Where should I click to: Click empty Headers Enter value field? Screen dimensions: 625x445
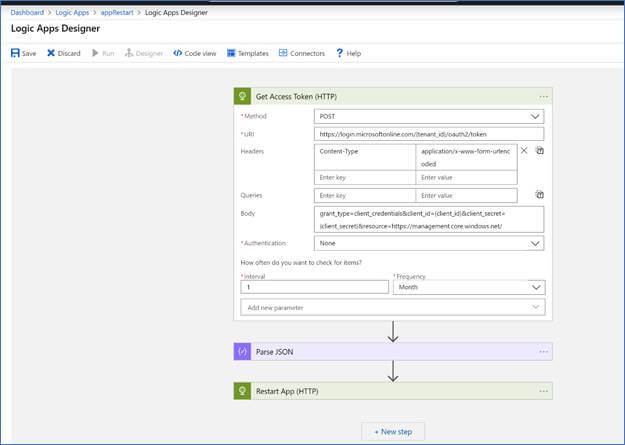click(x=466, y=177)
